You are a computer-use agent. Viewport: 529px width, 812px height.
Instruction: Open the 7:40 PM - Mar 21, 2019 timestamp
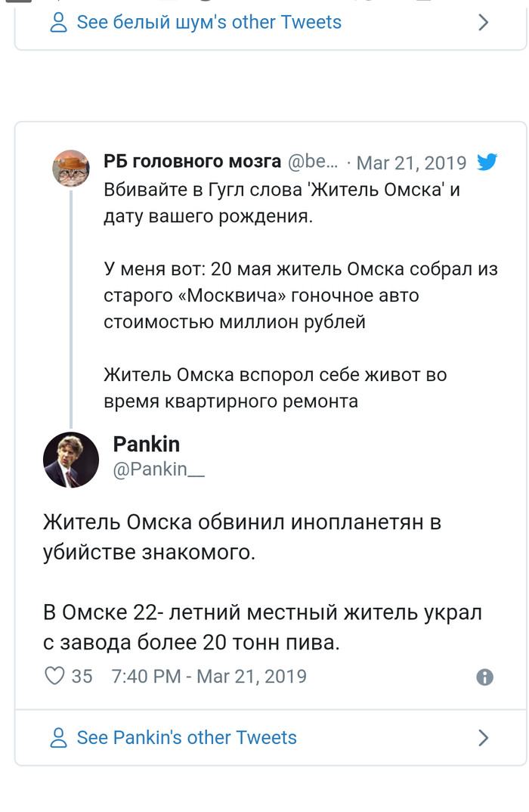coord(209,676)
